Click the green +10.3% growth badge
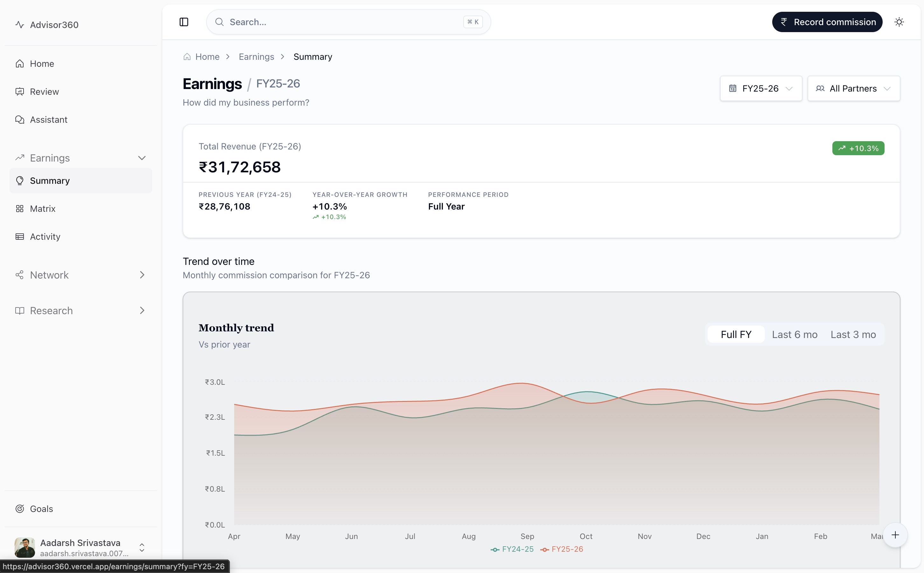The width and height of the screenshot is (924, 573). pyautogui.click(x=858, y=148)
